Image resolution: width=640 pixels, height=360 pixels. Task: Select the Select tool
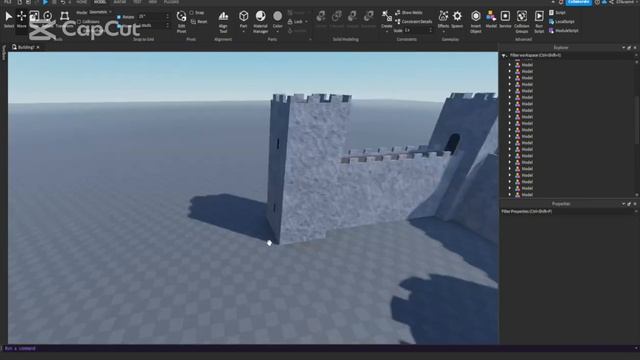[x=9, y=19]
